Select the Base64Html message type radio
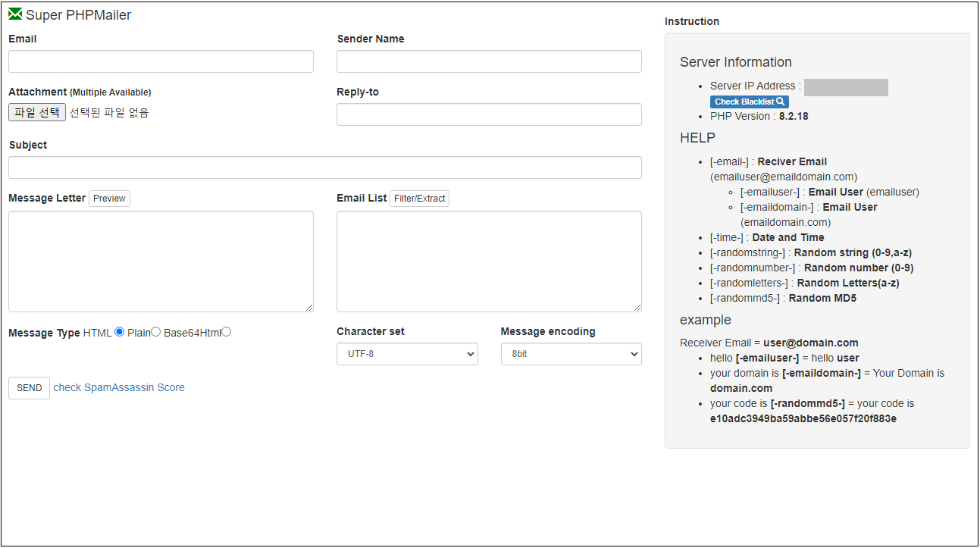980x548 pixels. [x=227, y=332]
